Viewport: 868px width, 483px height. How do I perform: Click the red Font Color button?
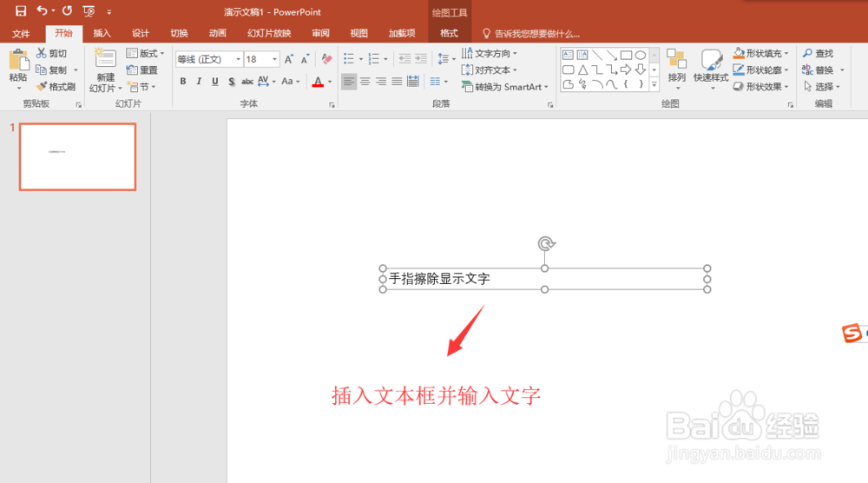(318, 82)
